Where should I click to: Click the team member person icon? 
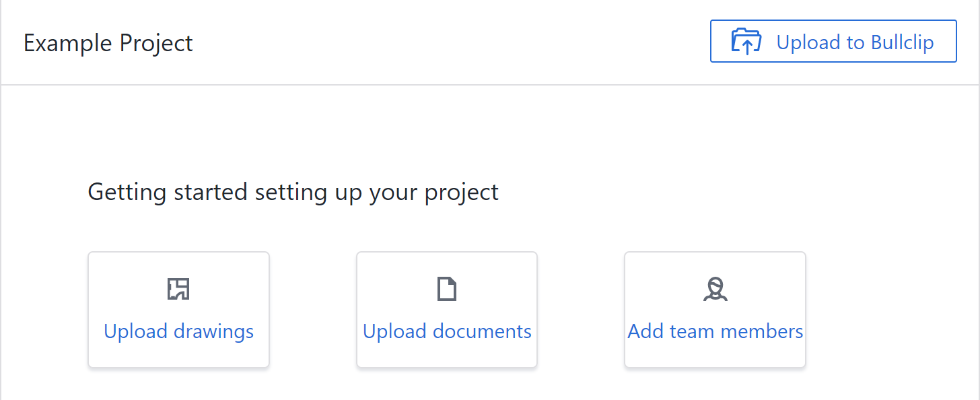(715, 289)
